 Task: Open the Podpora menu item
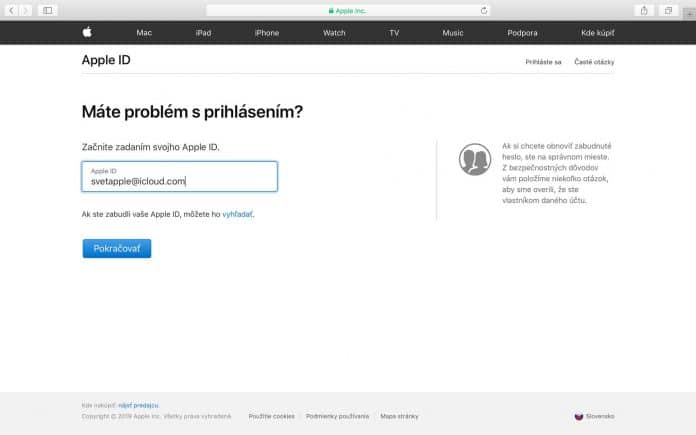522,33
